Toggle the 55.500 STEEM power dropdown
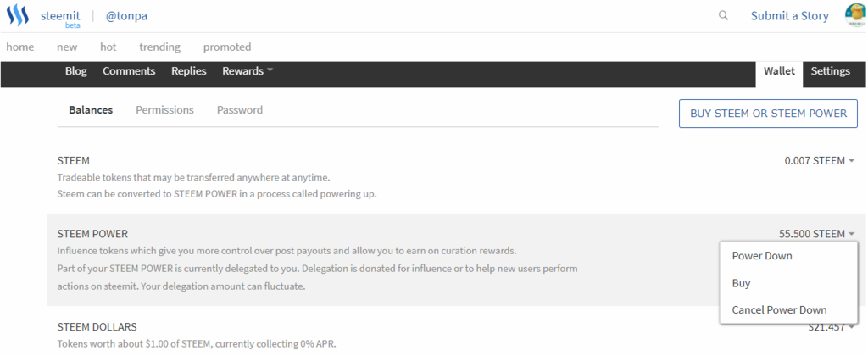The image size is (868, 356). click(817, 234)
